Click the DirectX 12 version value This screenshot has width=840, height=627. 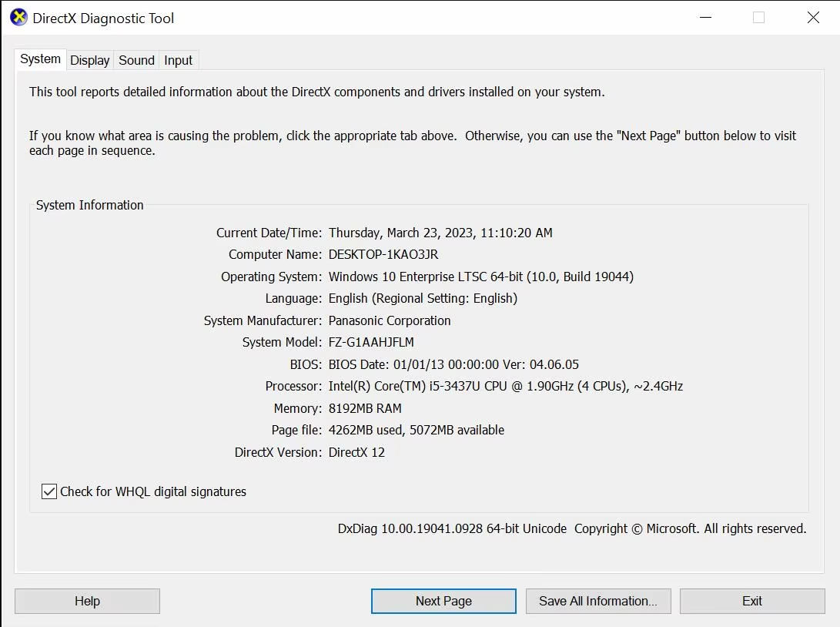pyautogui.click(x=356, y=452)
